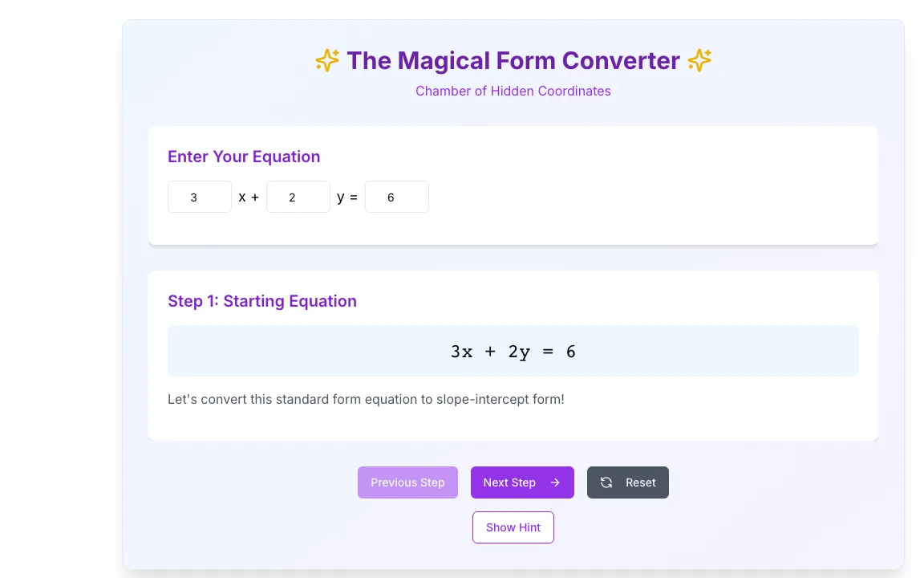The height and width of the screenshot is (578, 924).
Task: Click the "y =" label before the constant
Action: point(347,197)
